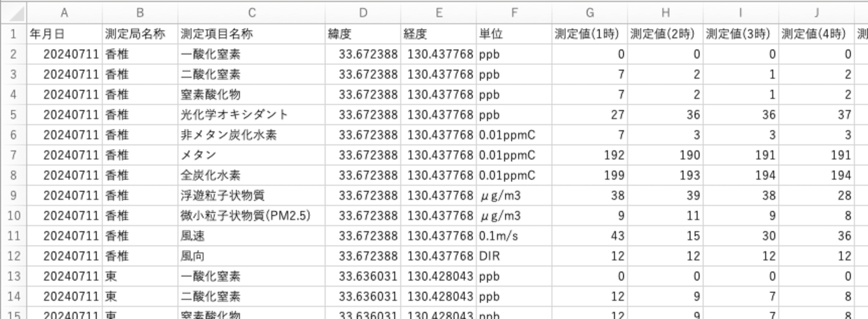Select the DIR unit cell

click(514, 256)
